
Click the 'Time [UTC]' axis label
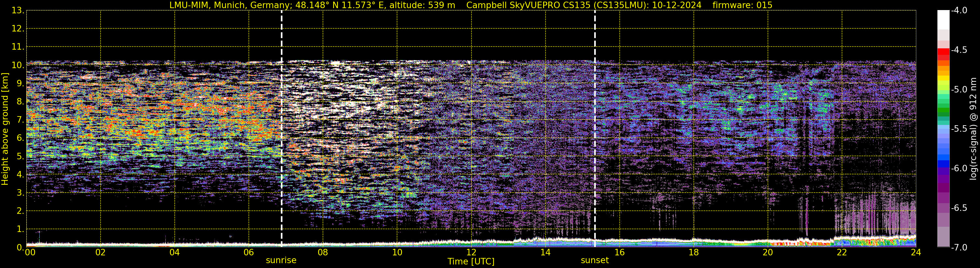pyautogui.click(x=471, y=262)
